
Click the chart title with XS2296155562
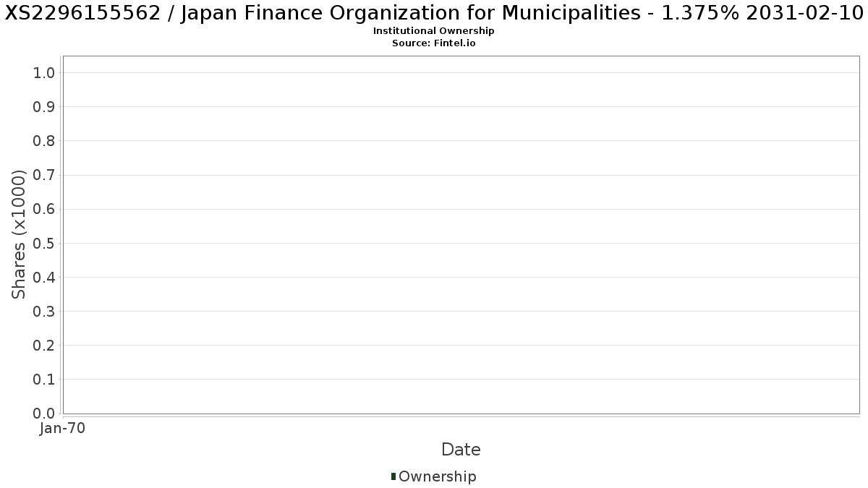coord(433,13)
